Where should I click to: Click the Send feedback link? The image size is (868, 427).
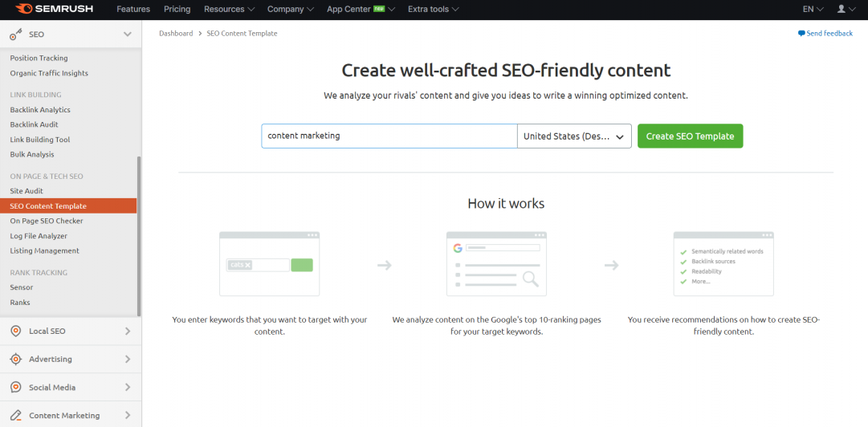click(825, 34)
